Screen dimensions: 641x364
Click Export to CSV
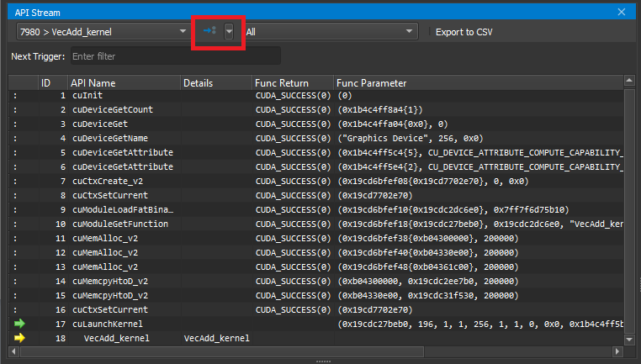click(x=464, y=32)
